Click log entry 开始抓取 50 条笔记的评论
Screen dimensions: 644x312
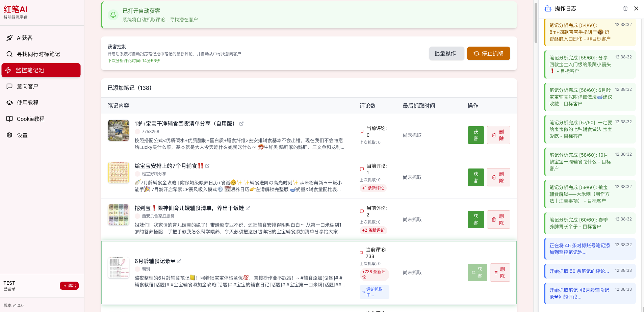(590, 271)
